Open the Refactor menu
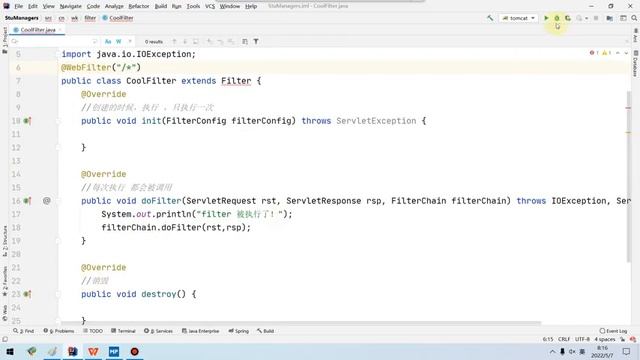 139,6
